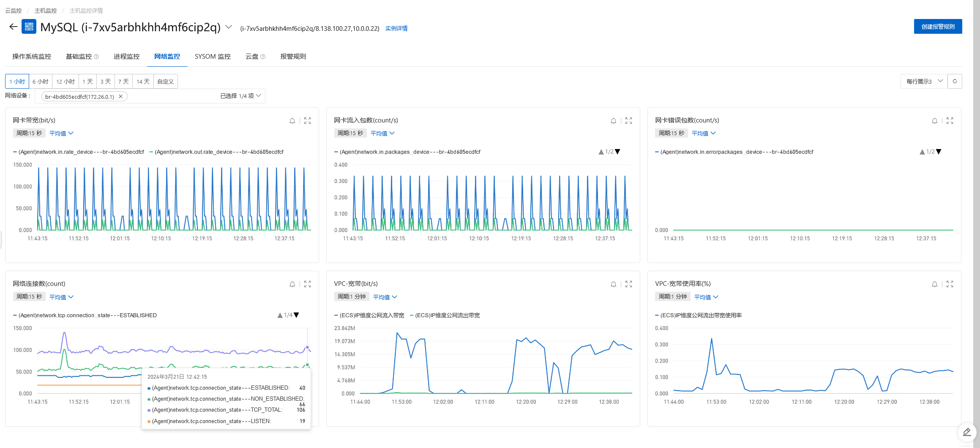This screenshot has width=980, height=448.
Task: Toggle network.out.rate_device legend series visibility
Action: [x=216, y=152]
